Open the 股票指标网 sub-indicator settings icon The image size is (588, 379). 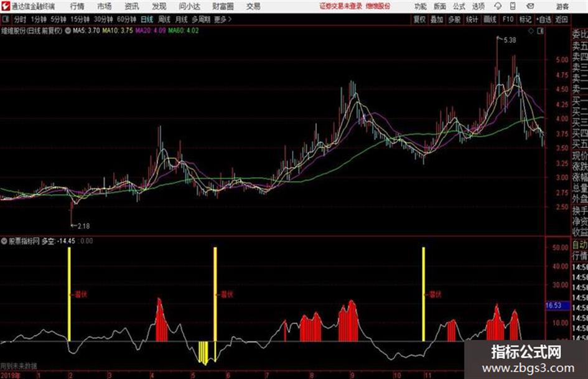pos(4,241)
